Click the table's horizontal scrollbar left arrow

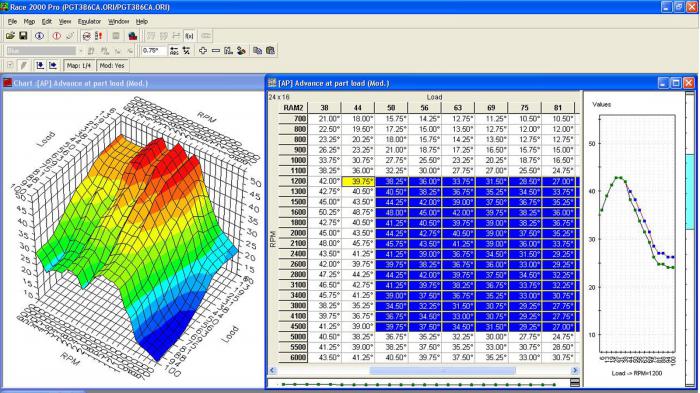[x=272, y=370]
